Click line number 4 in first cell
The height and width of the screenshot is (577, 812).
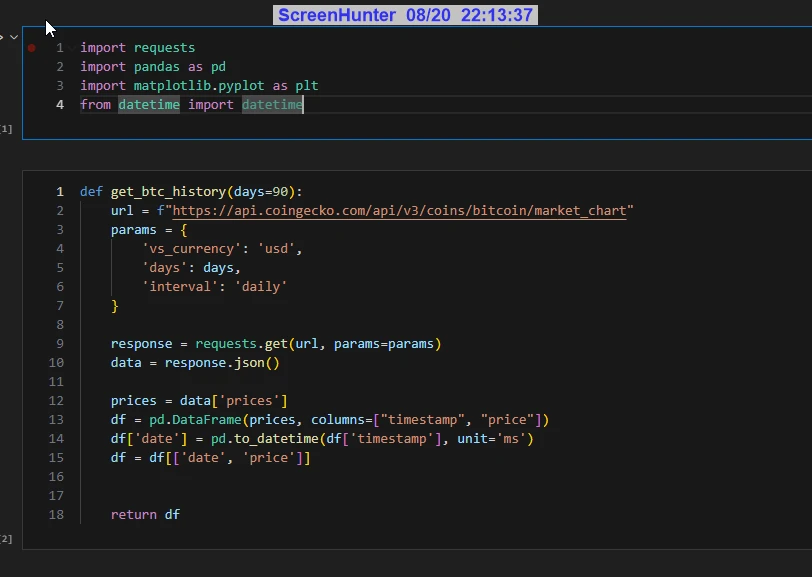[60, 105]
